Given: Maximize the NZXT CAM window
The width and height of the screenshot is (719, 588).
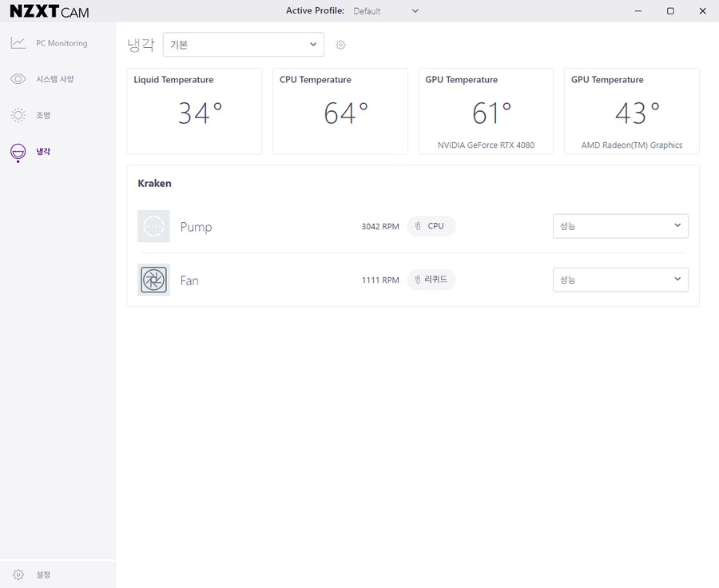Looking at the screenshot, I should point(670,11).
